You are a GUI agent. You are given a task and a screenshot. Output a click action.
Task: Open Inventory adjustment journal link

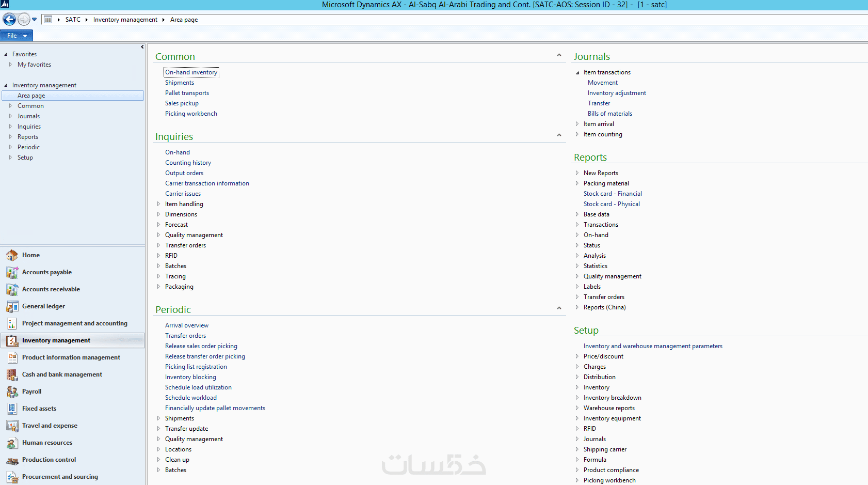pyautogui.click(x=617, y=93)
